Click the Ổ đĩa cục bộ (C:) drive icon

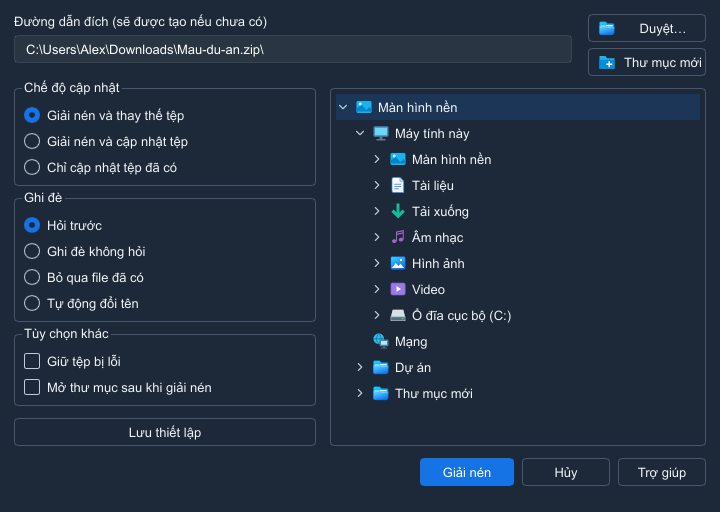point(398,315)
